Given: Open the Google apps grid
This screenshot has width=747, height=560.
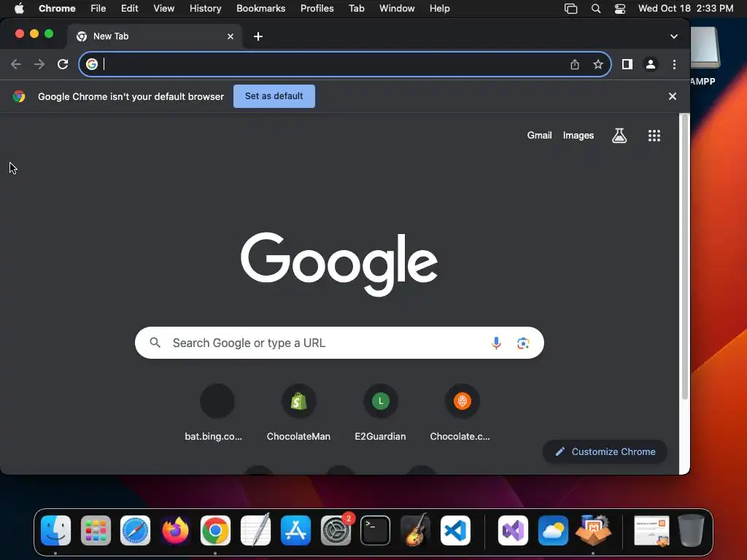Looking at the screenshot, I should 654,136.
